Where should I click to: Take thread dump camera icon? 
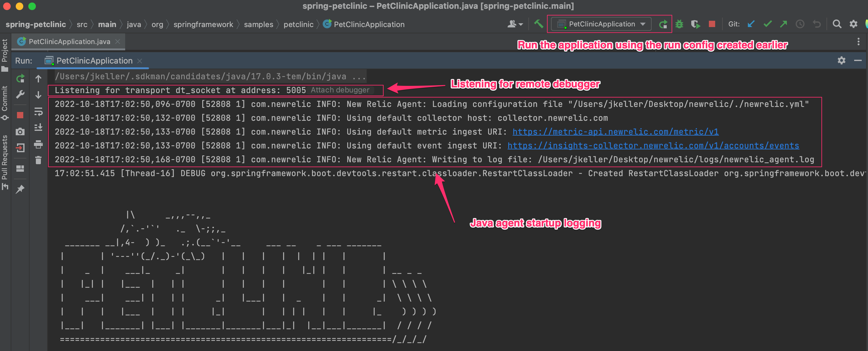[x=20, y=131]
